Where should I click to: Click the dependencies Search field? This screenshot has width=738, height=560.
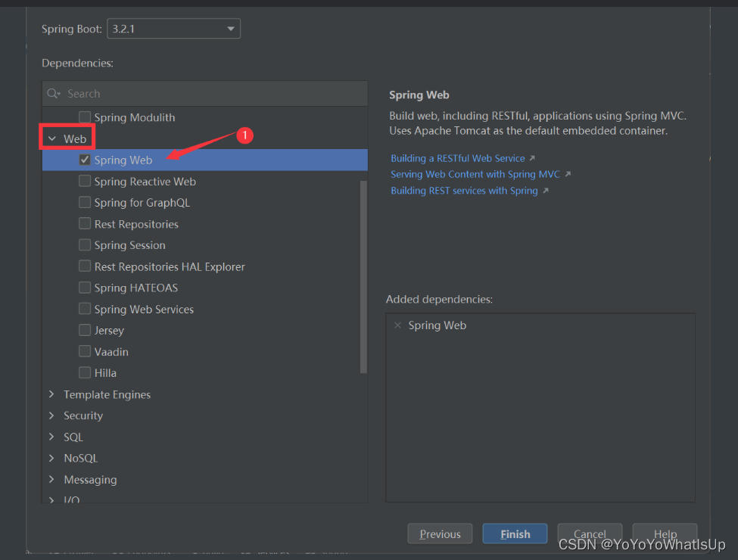(x=204, y=94)
